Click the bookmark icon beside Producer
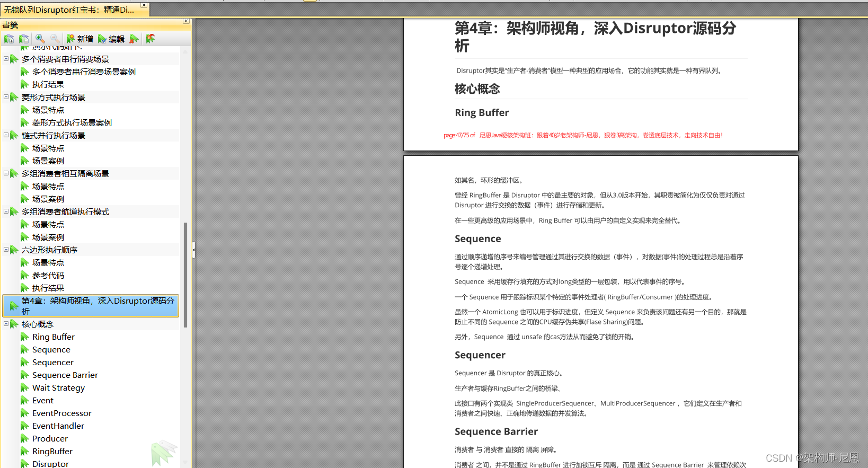The width and height of the screenshot is (868, 468). tap(24, 438)
